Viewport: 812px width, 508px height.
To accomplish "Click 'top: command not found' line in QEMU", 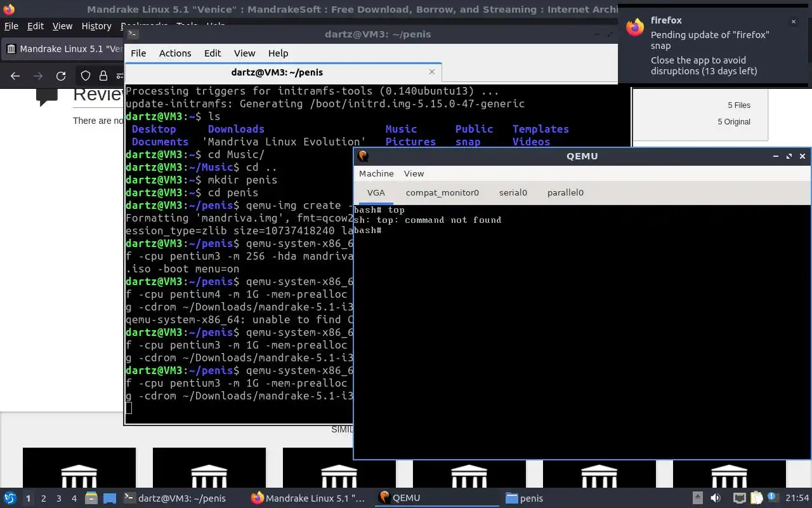I will [x=428, y=220].
